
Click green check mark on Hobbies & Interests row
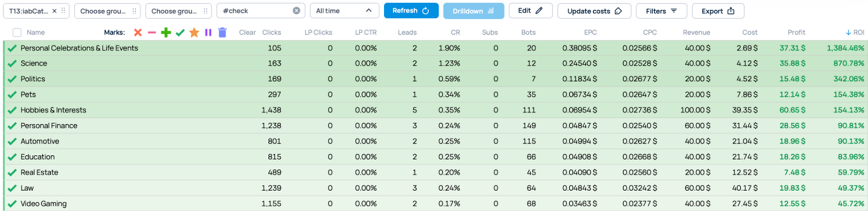pyautogui.click(x=12, y=110)
